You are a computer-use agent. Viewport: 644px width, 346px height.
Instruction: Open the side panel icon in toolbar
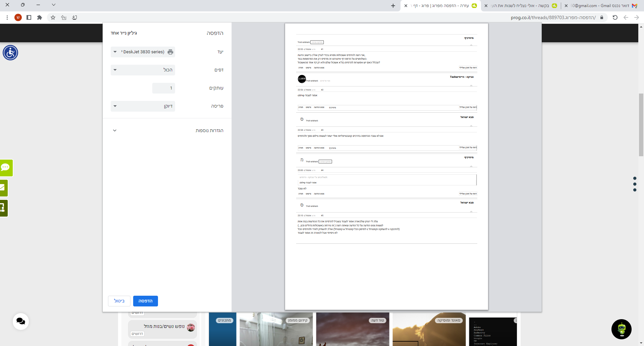(29, 17)
